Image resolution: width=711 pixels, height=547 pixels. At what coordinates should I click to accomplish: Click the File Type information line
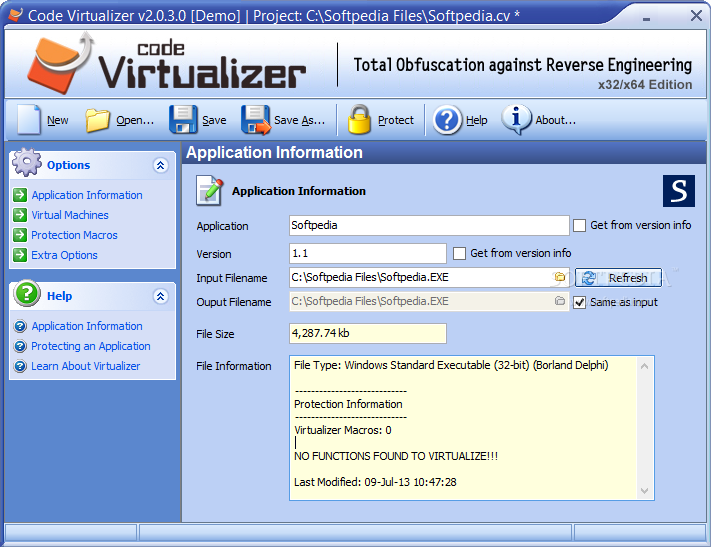coord(451,365)
